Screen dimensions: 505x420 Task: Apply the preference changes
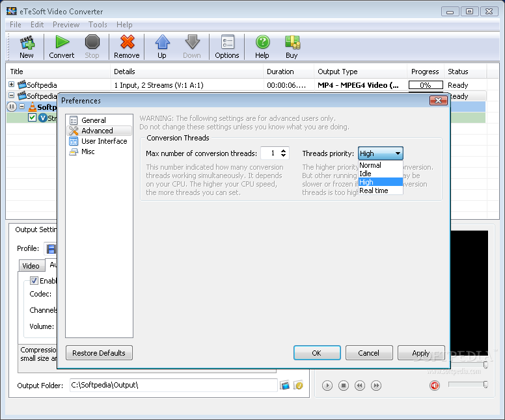[x=421, y=353]
